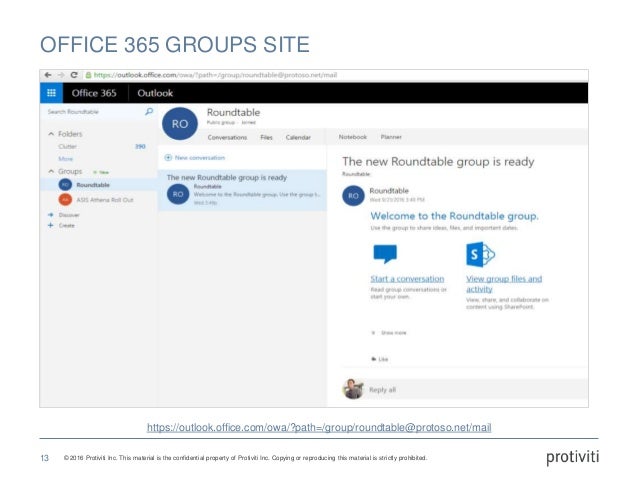The height and width of the screenshot is (479, 638).
Task: Click Create in the Groups list
Action: [67, 225]
